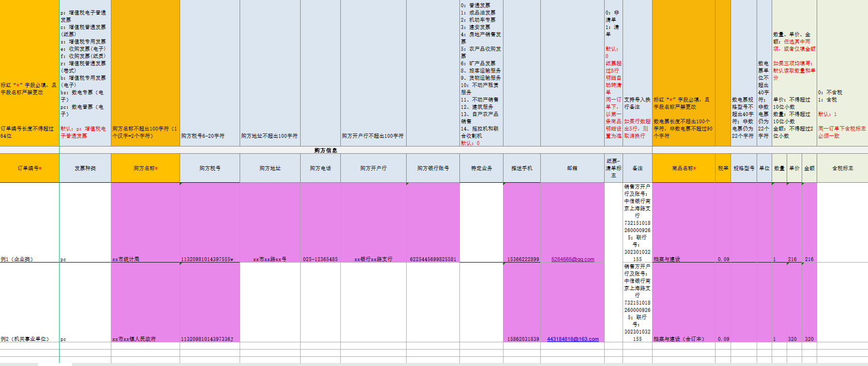Select the 邮箱 header cell
The width and height of the screenshot is (868, 366).
click(x=572, y=168)
